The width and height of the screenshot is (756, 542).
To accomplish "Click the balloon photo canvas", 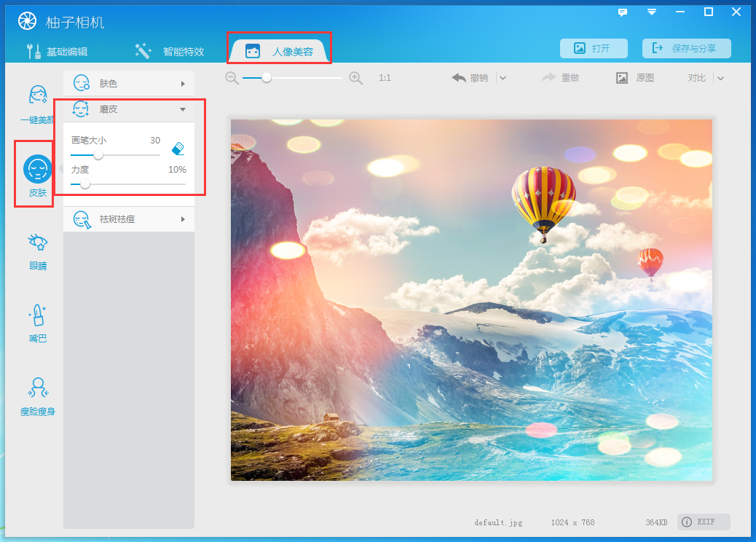I will [471, 300].
